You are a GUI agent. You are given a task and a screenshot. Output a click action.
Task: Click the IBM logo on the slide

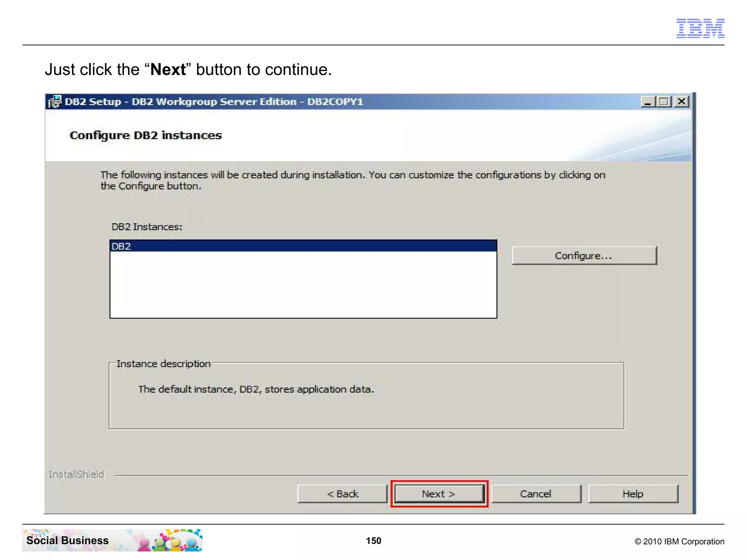click(x=700, y=28)
